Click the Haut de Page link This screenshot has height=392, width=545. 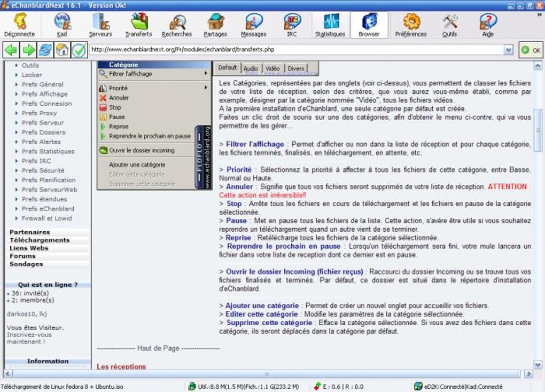[158, 348]
